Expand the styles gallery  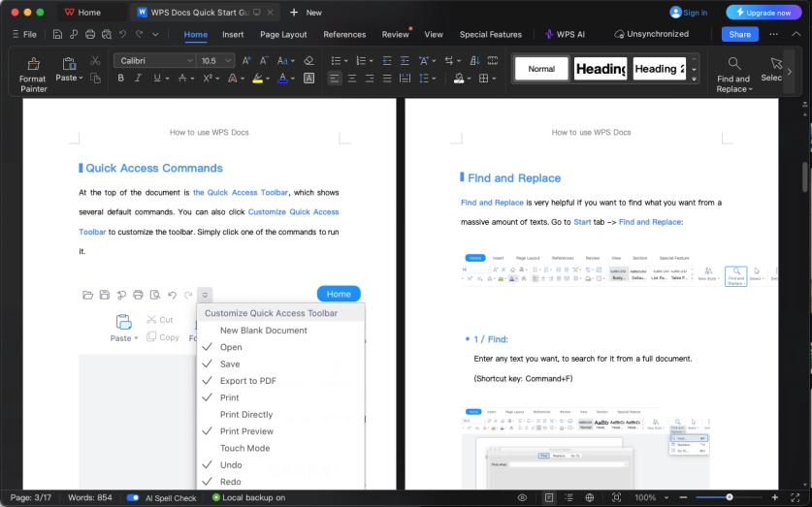pos(694,79)
